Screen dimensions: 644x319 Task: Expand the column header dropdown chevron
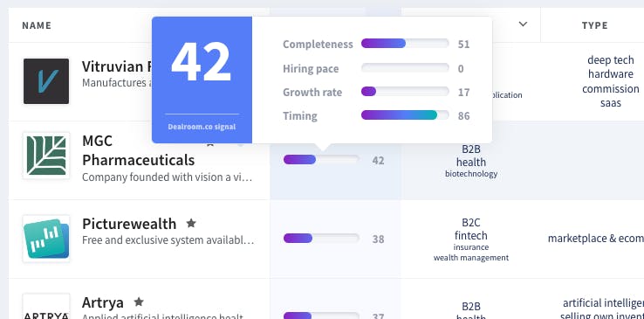[x=523, y=24]
